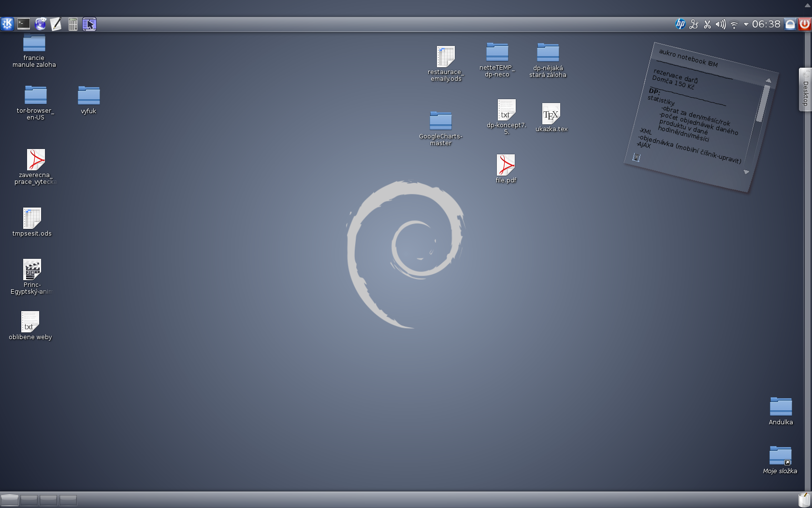Open the ukazka.tex file
The height and width of the screenshot is (508, 812).
point(551,118)
